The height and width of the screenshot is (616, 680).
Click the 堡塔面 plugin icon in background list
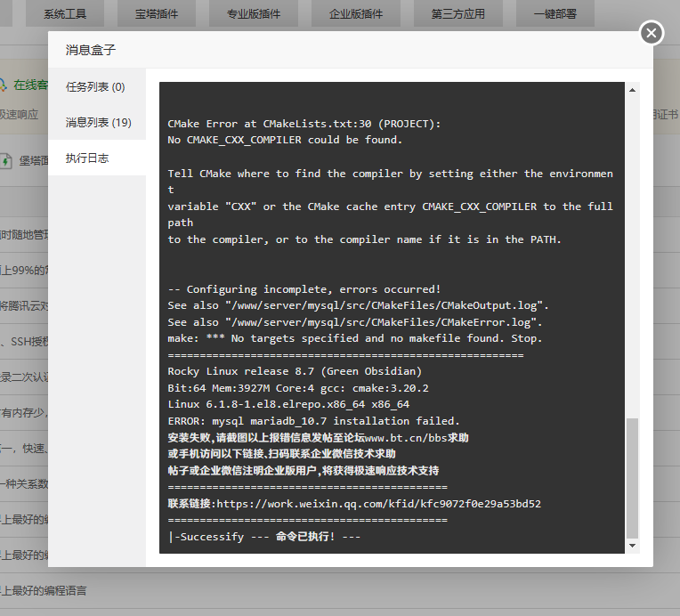pyautogui.click(x=5, y=161)
